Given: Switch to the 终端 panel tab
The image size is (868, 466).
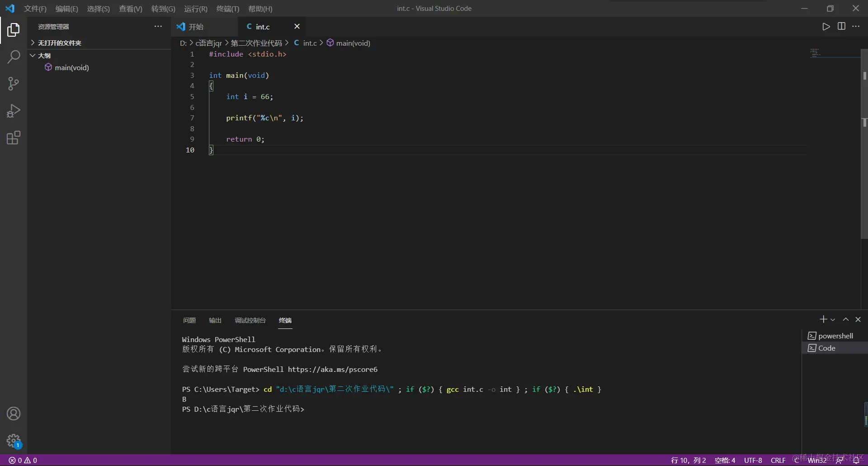Looking at the screenshot, I should [285, 320].
